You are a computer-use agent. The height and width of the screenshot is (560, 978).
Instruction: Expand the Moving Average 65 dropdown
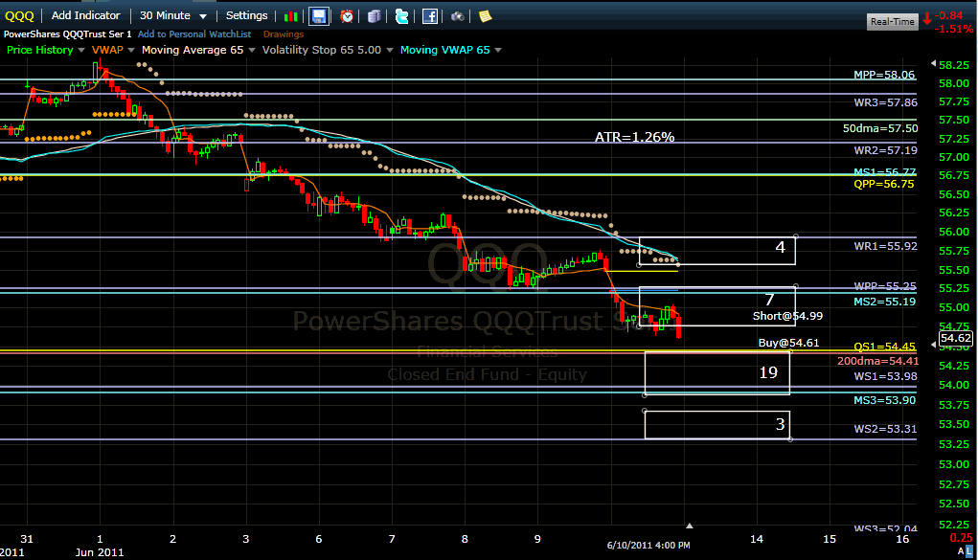tap(251, 51)
